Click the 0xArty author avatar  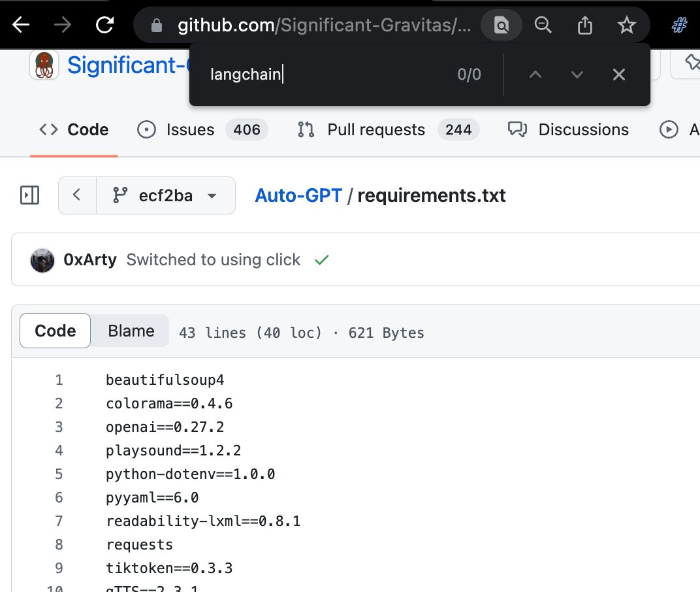pyautogui.click(x=42, y=260)
